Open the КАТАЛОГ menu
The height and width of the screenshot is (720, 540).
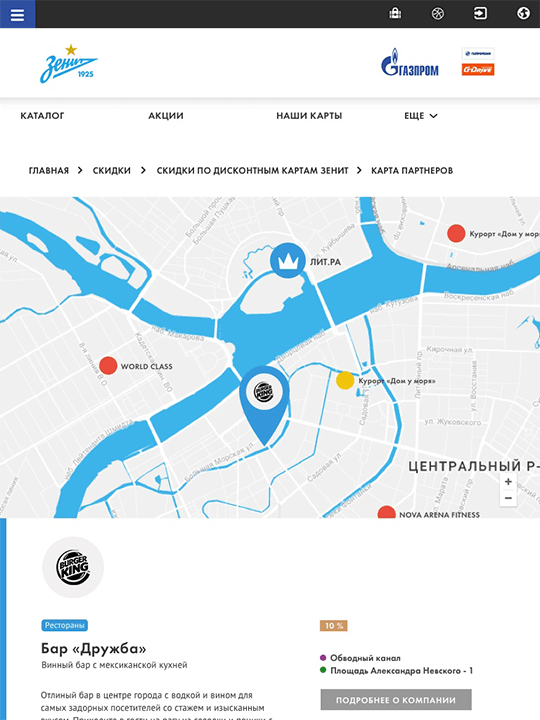click(x=42, y=116)
